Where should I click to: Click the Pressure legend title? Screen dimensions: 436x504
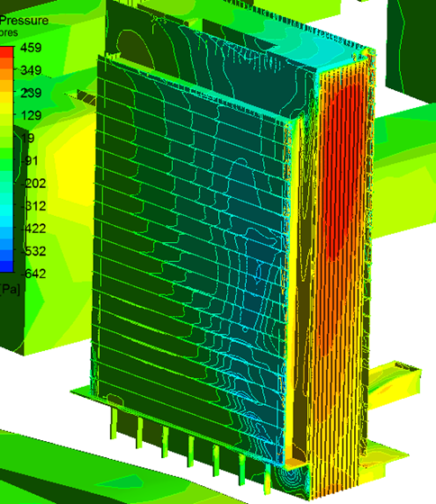tap(24, 21)
